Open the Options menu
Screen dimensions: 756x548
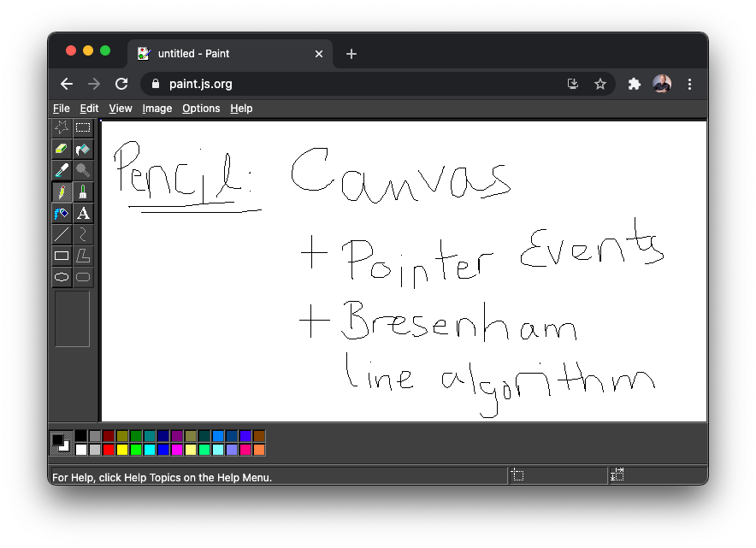pyautogui.click(x=201, y=108)
